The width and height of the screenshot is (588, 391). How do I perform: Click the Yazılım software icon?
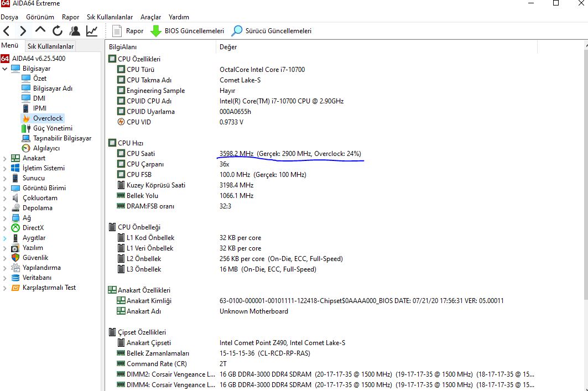point(15,248)
